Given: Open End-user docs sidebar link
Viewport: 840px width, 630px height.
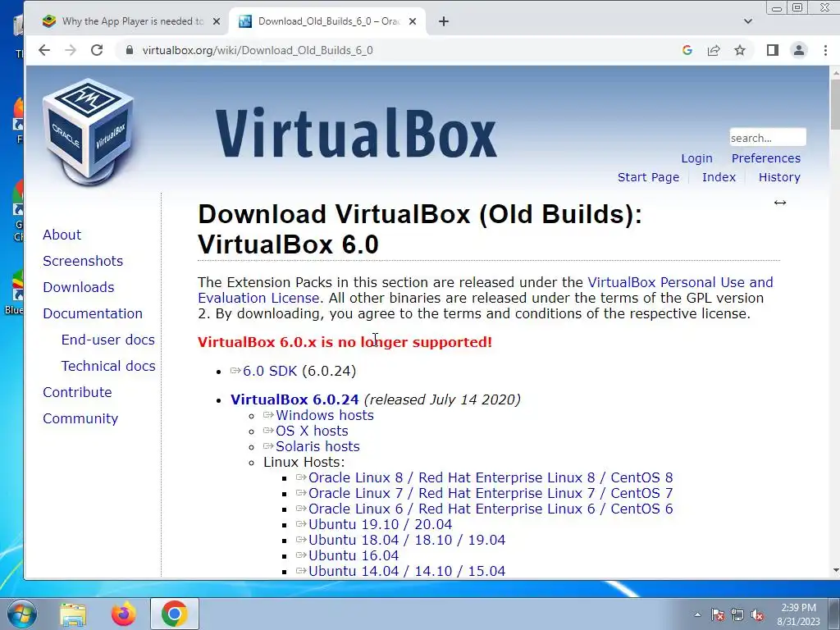Looking at the screenshot, I should click(107, 340).
